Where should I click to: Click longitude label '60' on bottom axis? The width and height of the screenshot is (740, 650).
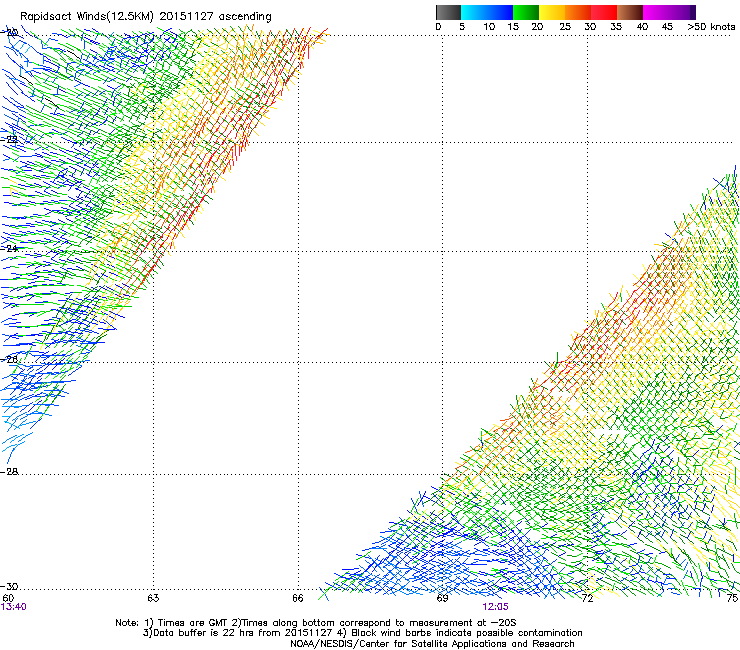8,598
